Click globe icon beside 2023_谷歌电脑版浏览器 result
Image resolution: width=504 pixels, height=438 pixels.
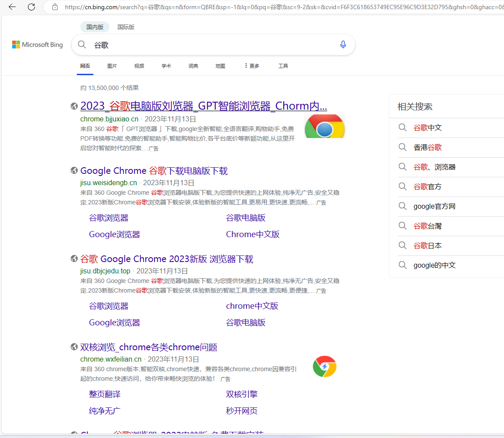(x=74, y=106)
